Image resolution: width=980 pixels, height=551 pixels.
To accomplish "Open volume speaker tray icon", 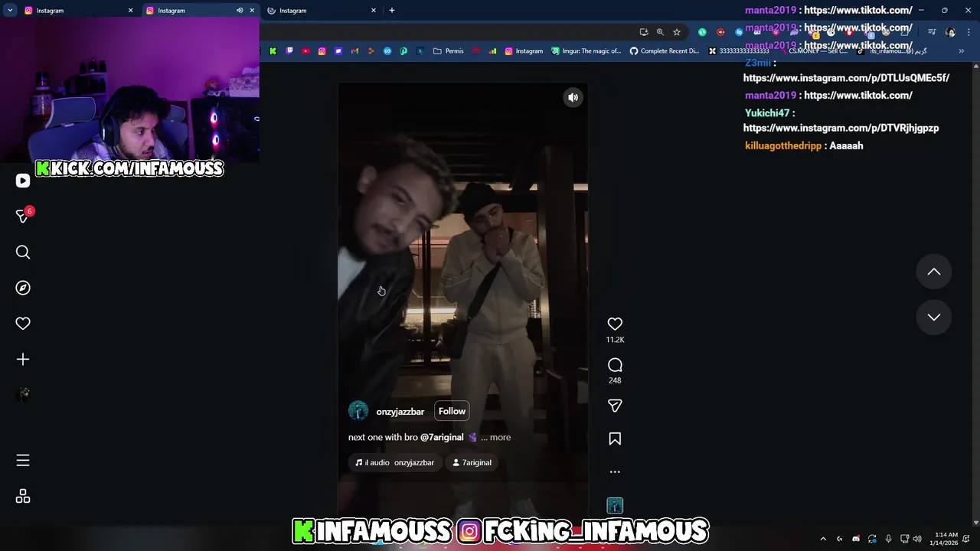I will coord(917,539).
